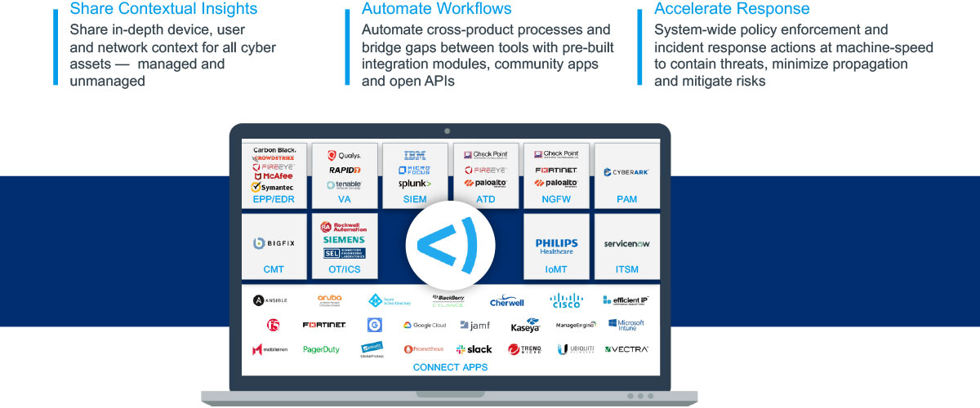Click Check Point logo in NGFW tile
The height and width of the screenshot is (408, 980).
(555, 155)
